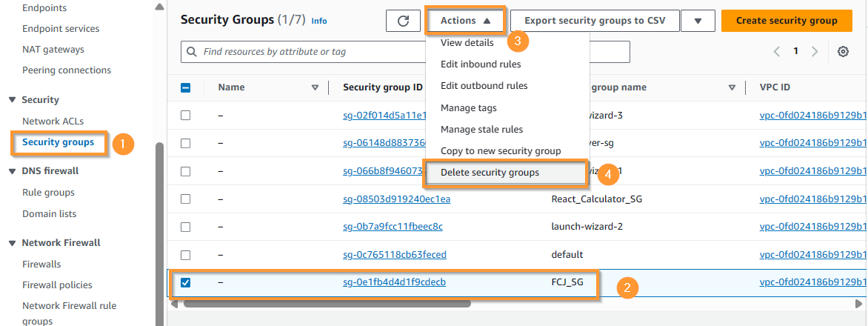Click the refresh icon button
The image size is (868, 326).
point(404,21)
